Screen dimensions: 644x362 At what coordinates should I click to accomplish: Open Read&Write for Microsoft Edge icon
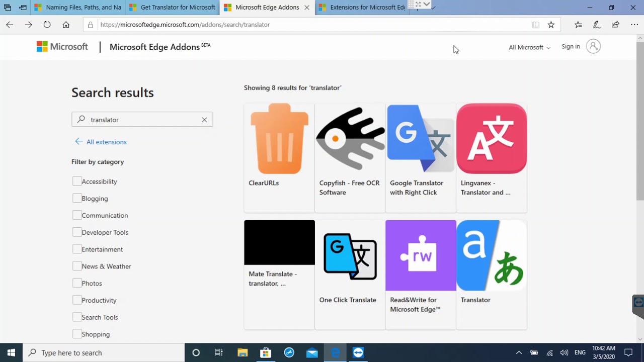coord(421,255)
